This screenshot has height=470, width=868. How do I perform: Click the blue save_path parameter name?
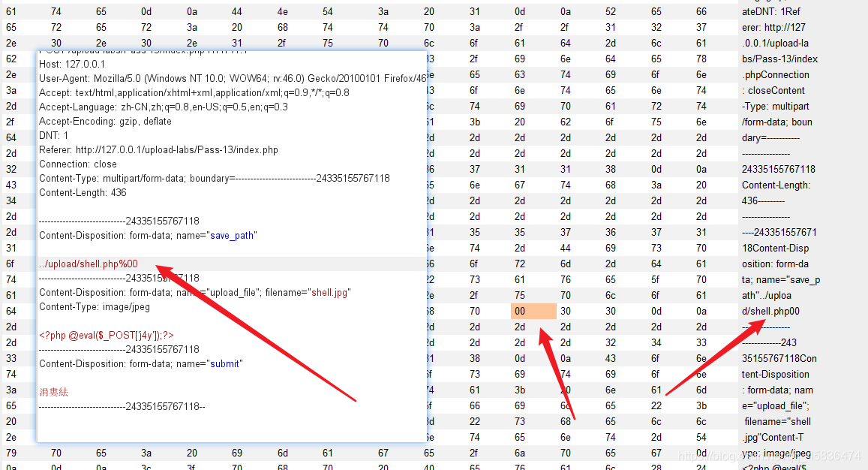[x=232, y=236]
